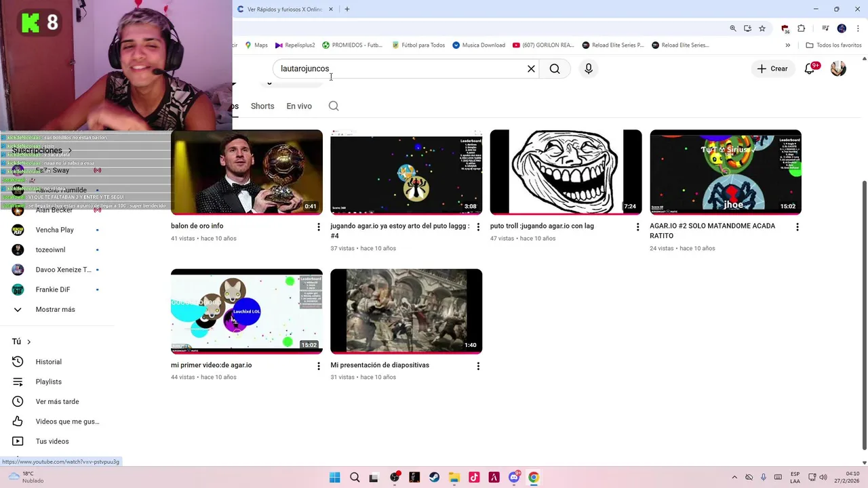Open Chrome three-dot menu
The image size is (868, 488).
click(857, 28)
